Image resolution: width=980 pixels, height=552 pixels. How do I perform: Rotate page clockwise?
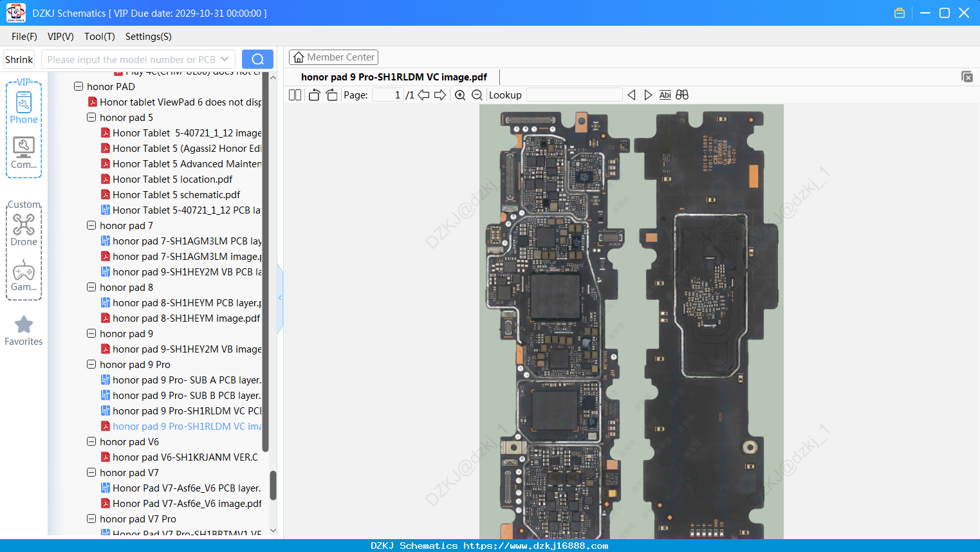pos(331,95)
